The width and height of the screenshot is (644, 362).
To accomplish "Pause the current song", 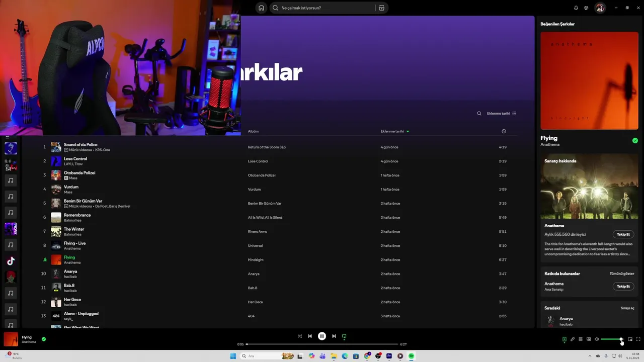I will [322, 336].
